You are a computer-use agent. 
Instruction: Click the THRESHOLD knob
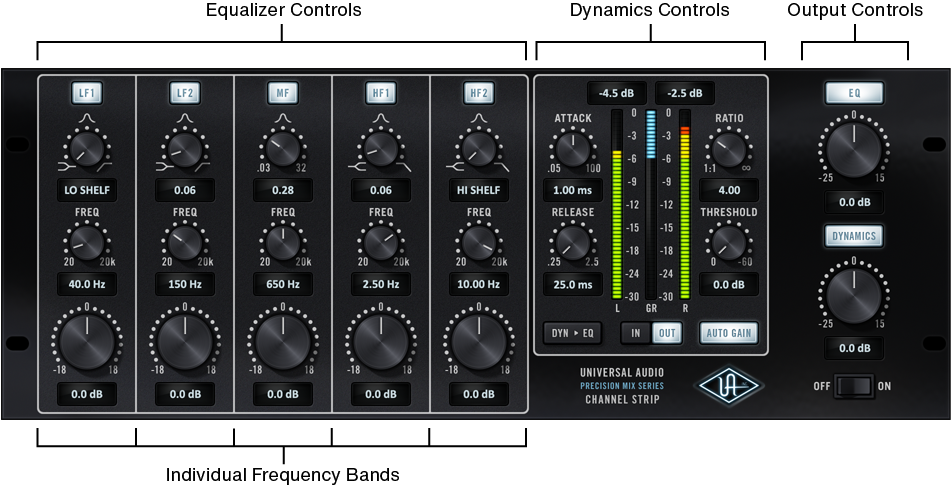(728, 243)
